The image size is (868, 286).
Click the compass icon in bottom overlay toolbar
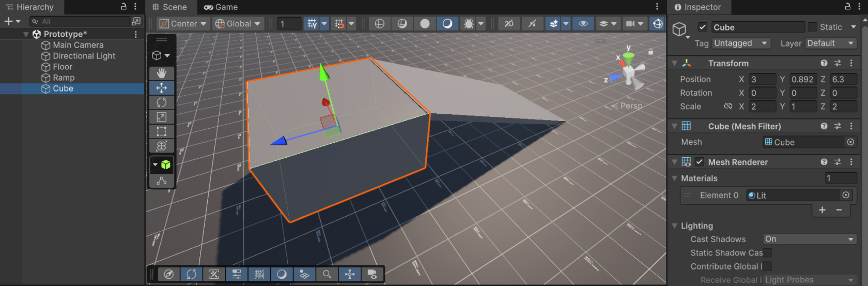168,274
